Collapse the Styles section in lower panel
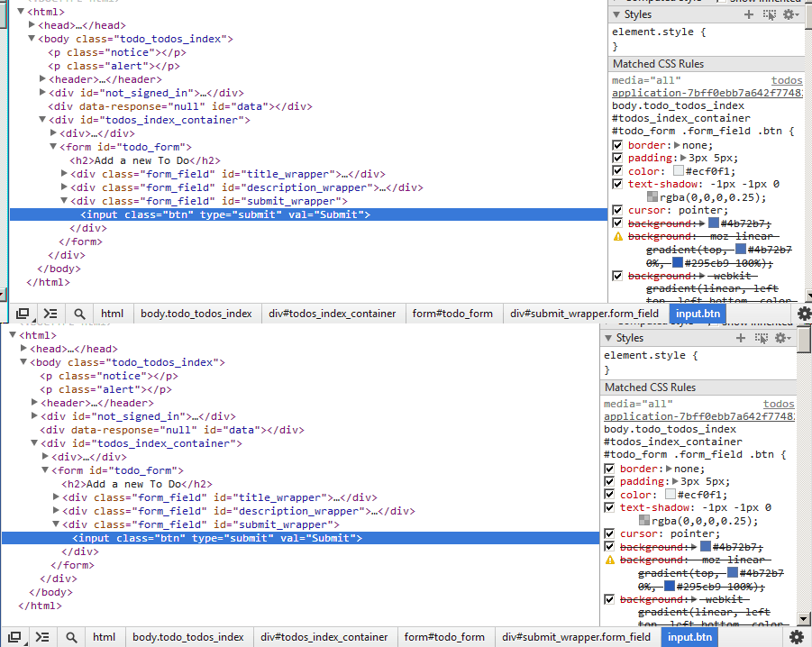The image size is (812, 647). click(608, 338)
